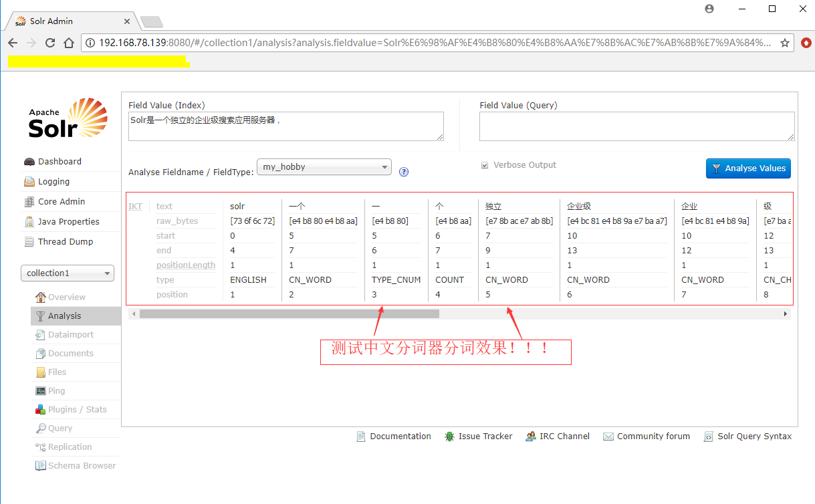
Task: Open the Documents page
Action: pyautogui.click(x=71, y=353)
